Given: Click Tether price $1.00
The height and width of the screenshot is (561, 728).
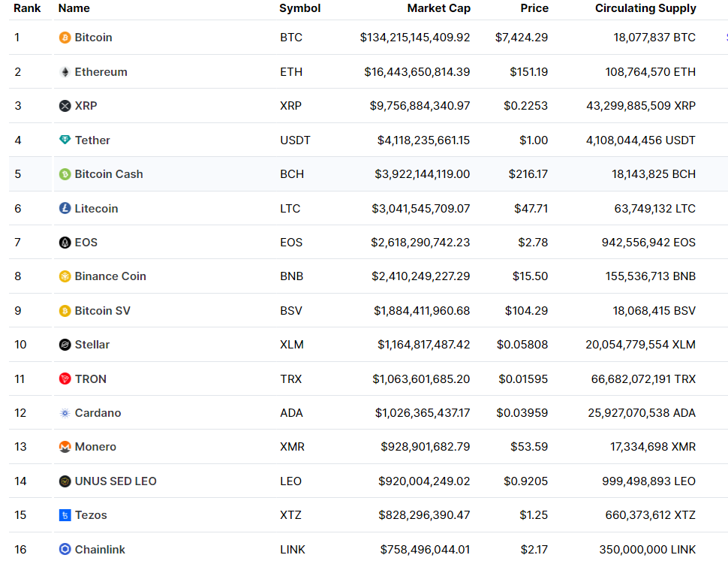Looking at the screenshot, I should 534,140.
